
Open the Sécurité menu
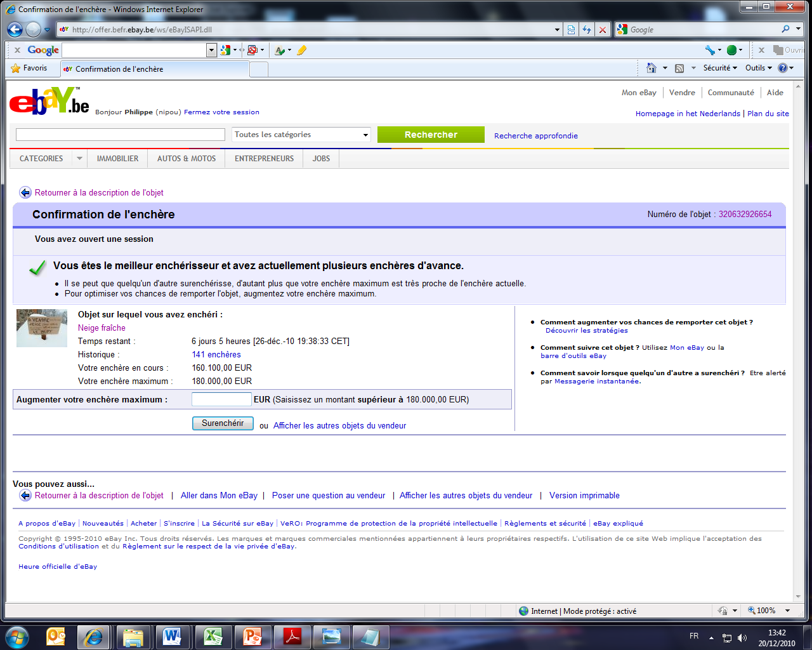click(x=720, y=68)
